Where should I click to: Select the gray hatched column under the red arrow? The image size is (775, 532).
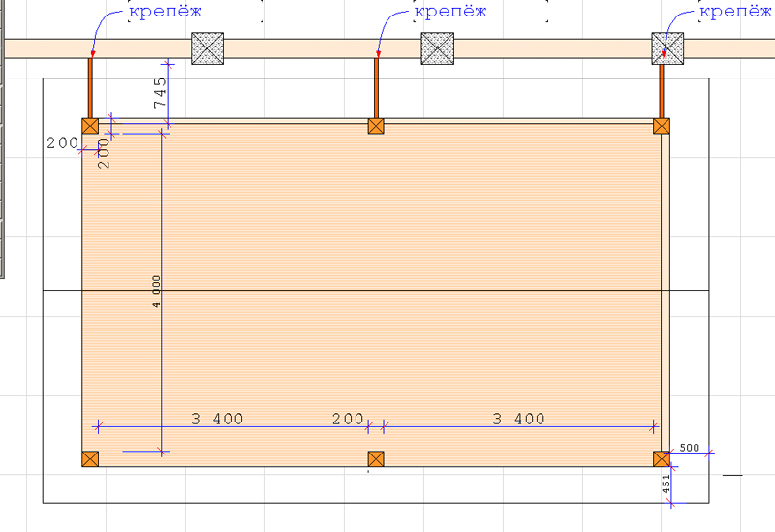click(667, 48)
